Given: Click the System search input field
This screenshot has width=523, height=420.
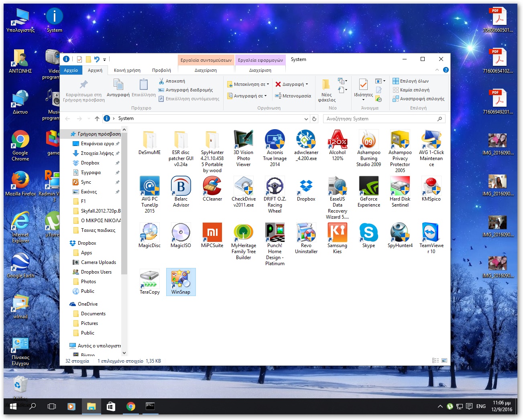Looking at the screenshot, I should click(379, 119).
